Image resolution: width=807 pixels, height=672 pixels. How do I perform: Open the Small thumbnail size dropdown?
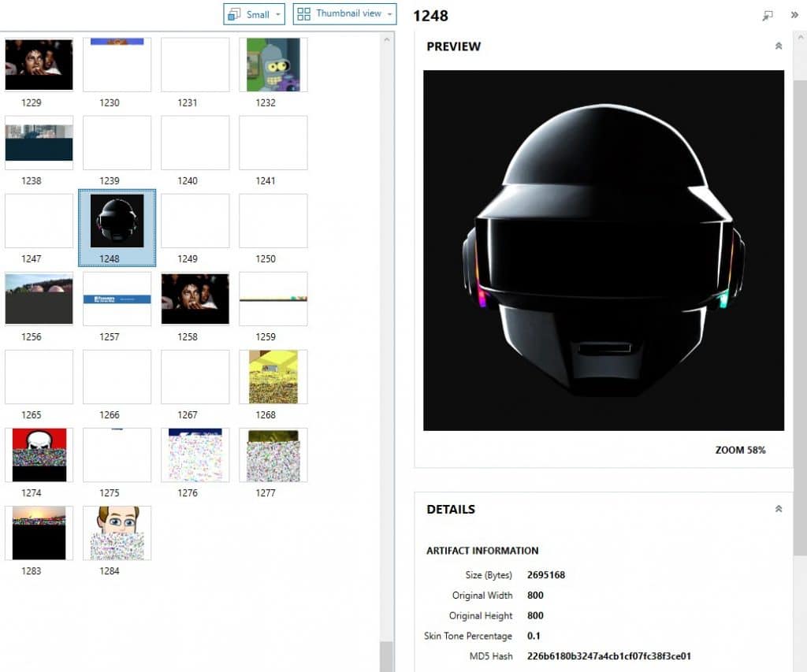(254, 14)
